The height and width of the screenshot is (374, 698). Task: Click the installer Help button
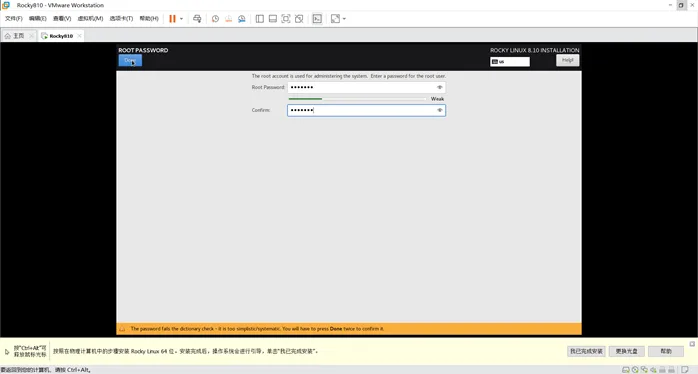click(x=568, y=60)
